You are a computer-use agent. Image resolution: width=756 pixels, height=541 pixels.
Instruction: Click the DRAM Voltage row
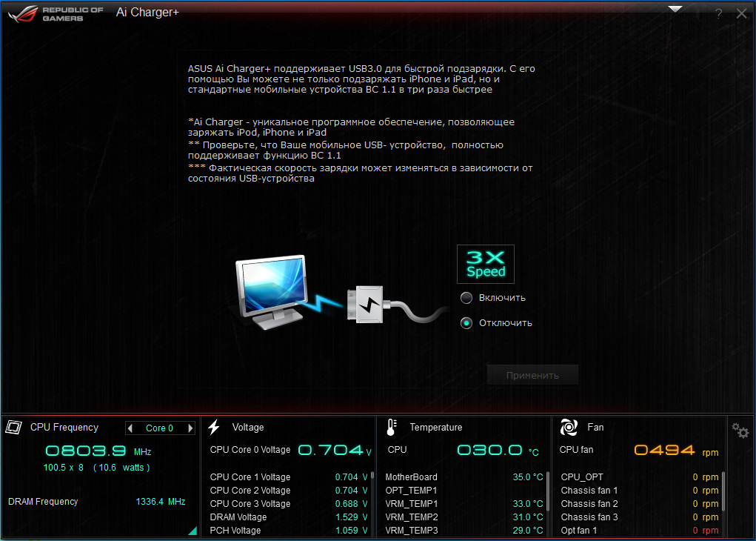pos(289,517)
